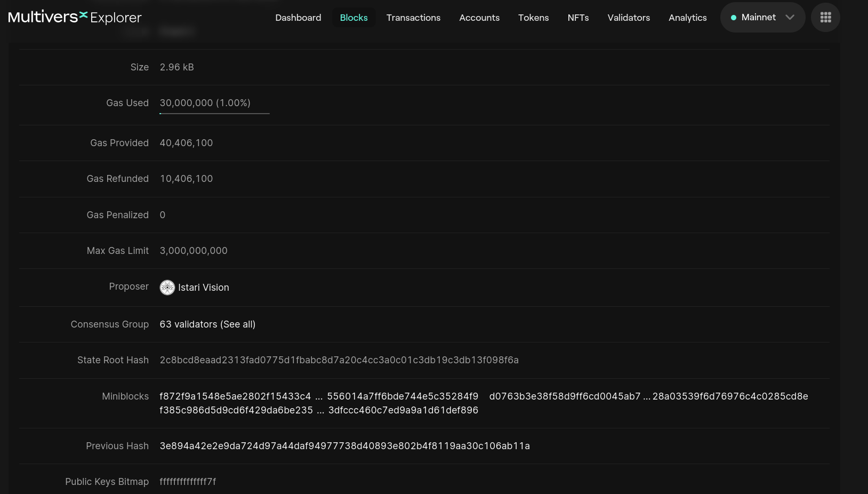868x494 pixels.
Task: Go to the Dashboard tab
Action: pos(298,18)
